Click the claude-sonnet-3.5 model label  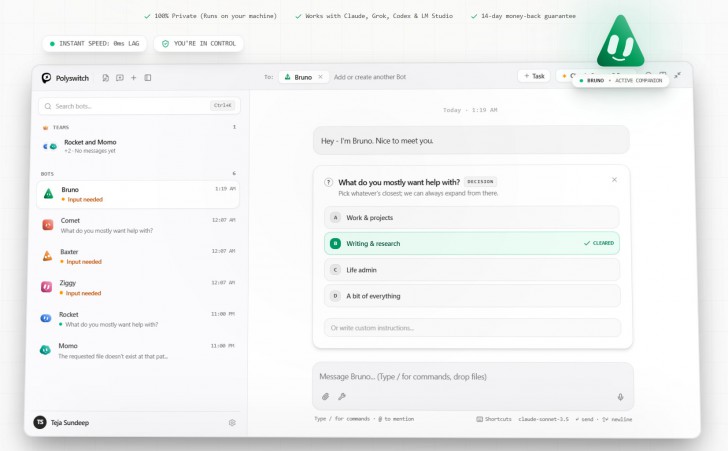(543, 419)
